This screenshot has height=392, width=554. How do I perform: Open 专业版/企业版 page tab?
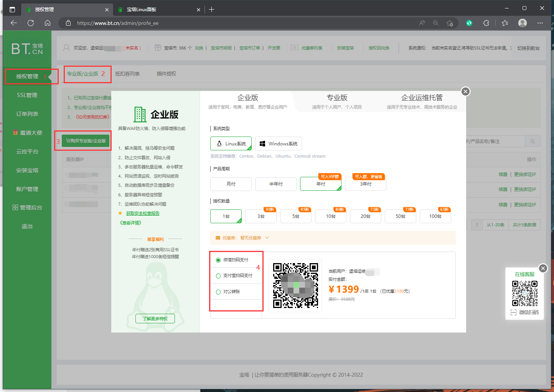(82, 74)
